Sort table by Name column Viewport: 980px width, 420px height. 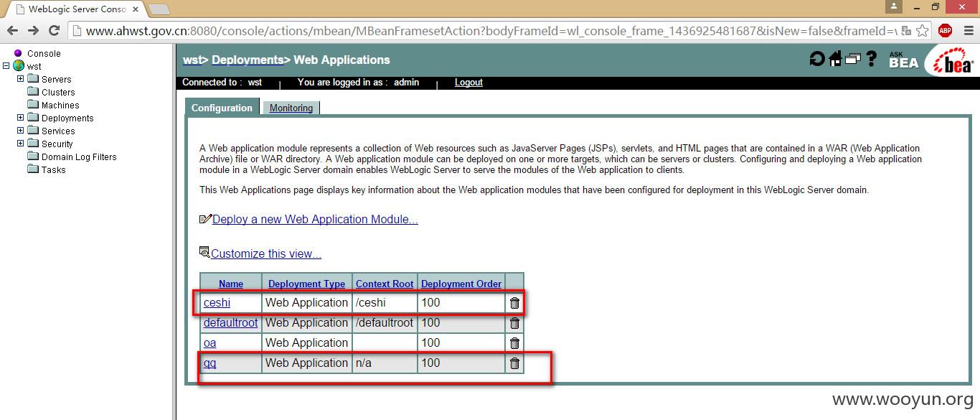(231, 284)
